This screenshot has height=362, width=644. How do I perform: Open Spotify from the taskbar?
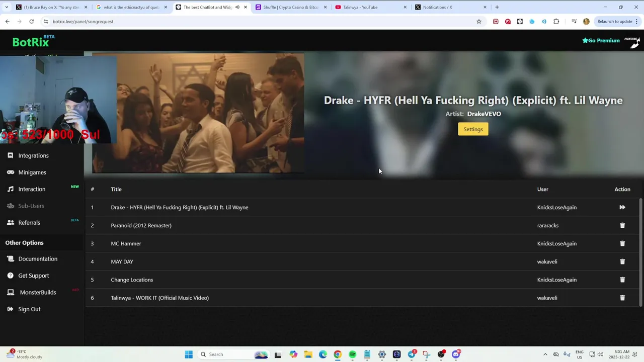352,354
